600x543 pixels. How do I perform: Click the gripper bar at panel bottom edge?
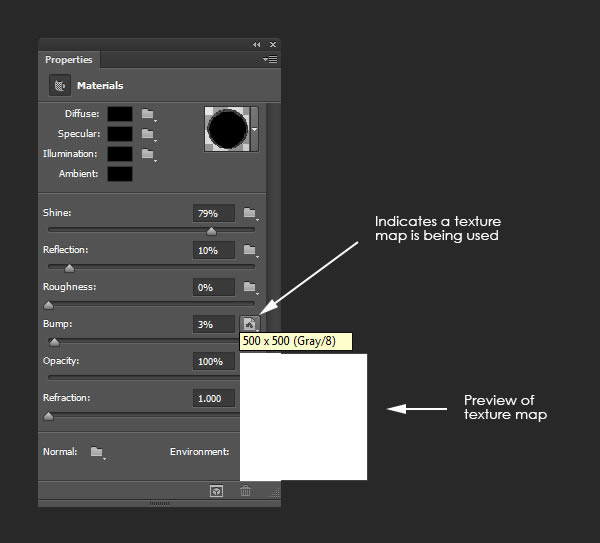click(160, 503)
